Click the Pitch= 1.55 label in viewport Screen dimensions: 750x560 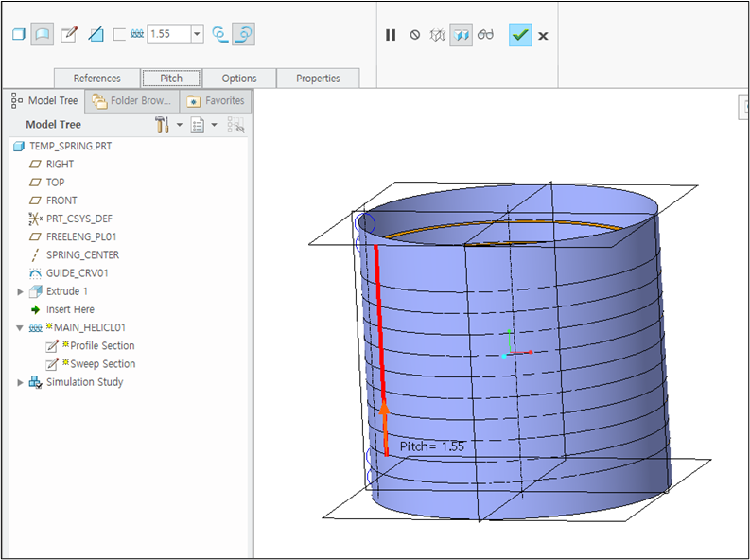(x=432, y=446)
